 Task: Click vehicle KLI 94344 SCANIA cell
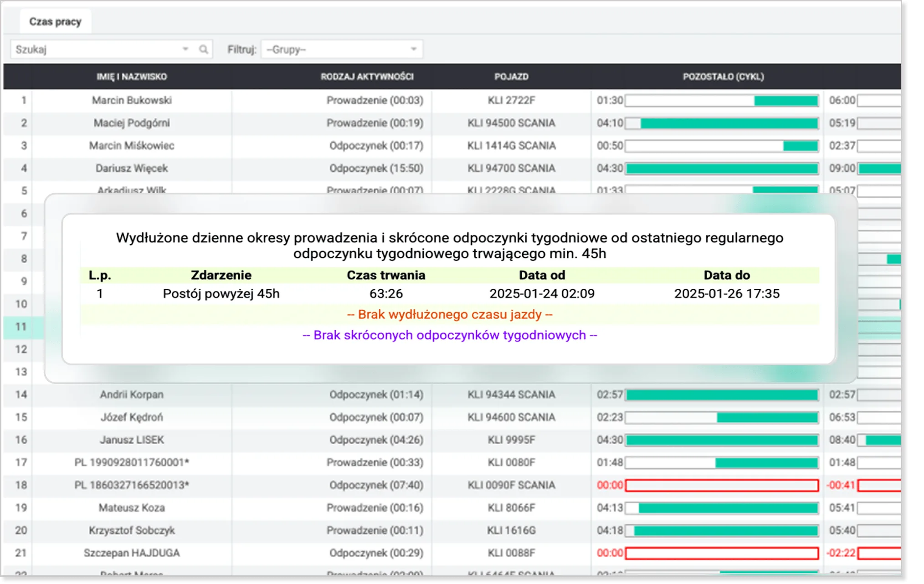click(511, 394)
